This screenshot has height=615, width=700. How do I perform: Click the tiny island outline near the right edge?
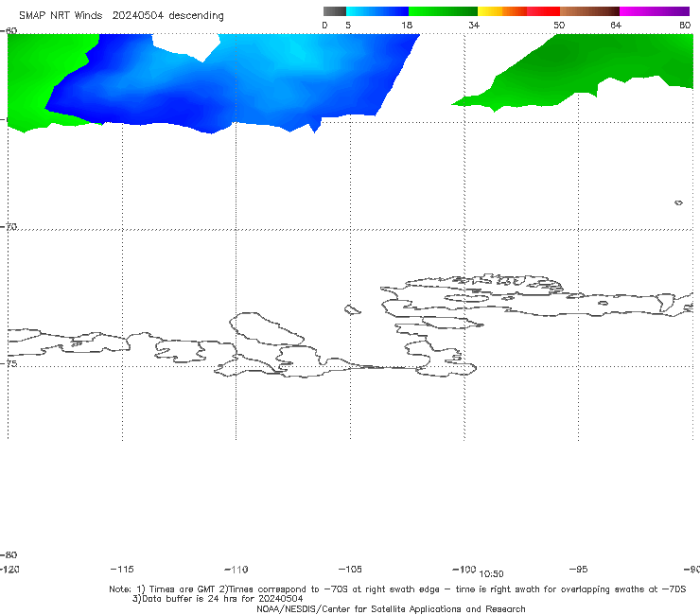pyautogui.click(x=678, y=202)
